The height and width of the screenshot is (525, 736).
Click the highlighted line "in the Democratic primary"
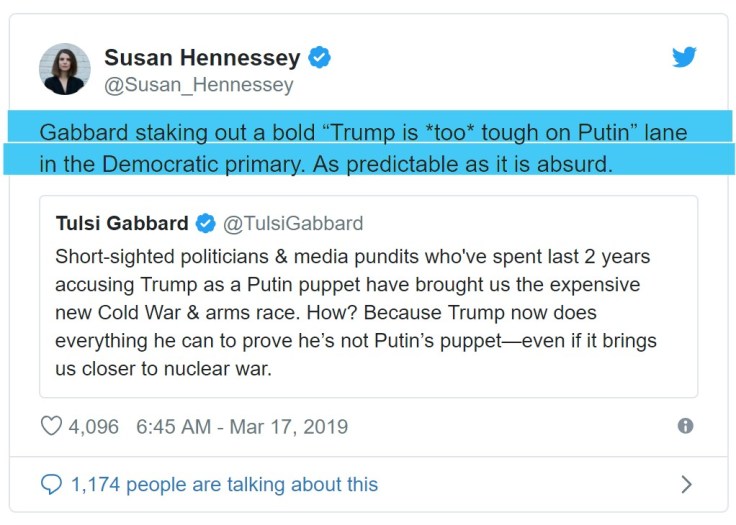click(x=325, y=163)
